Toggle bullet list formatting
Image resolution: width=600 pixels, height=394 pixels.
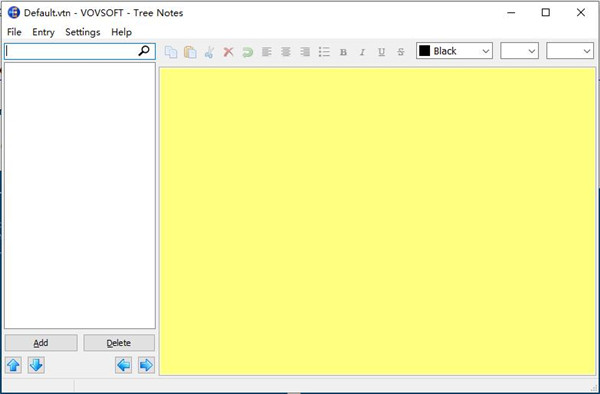[x=324, y=52]
